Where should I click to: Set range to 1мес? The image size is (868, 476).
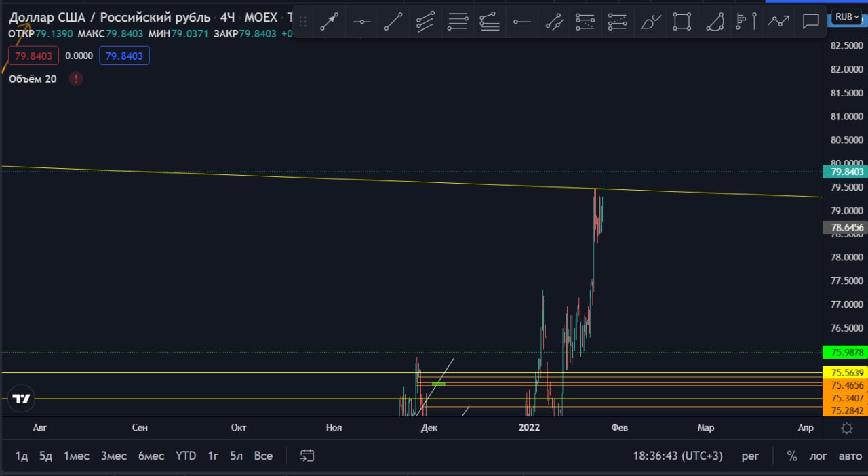pos(77,456)
